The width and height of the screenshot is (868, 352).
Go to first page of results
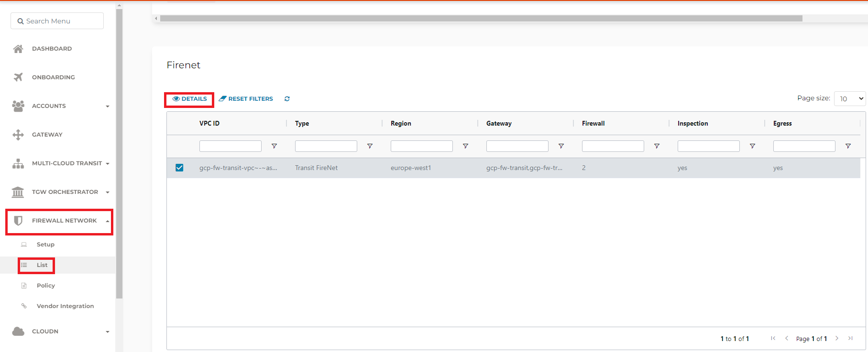[773, 338]
